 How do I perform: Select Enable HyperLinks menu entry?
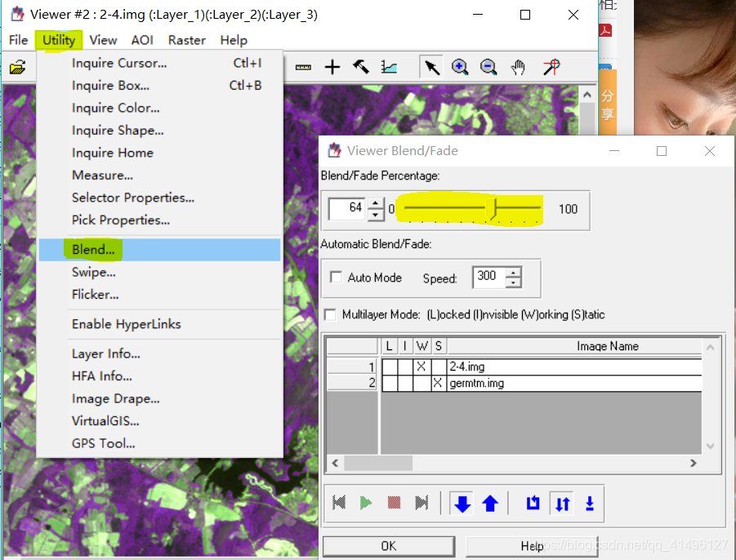tap(159, 324)
